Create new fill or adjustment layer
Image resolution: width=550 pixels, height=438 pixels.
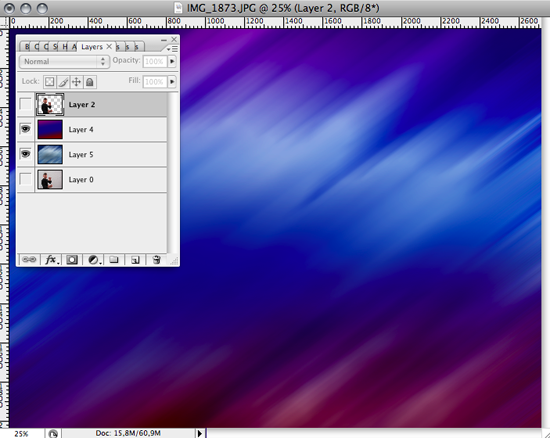tap(94, 260)
